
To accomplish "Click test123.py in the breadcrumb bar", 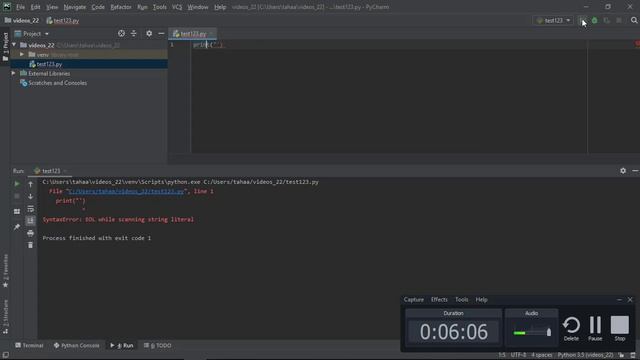I will (63, 20).
